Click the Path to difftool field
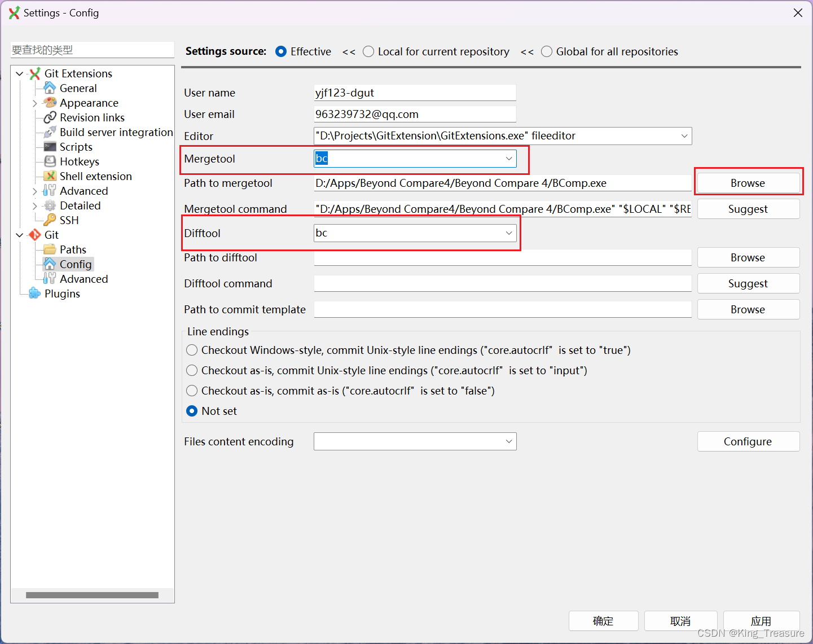The width and height of the screenshot is (813, 644). coord(503,257)
